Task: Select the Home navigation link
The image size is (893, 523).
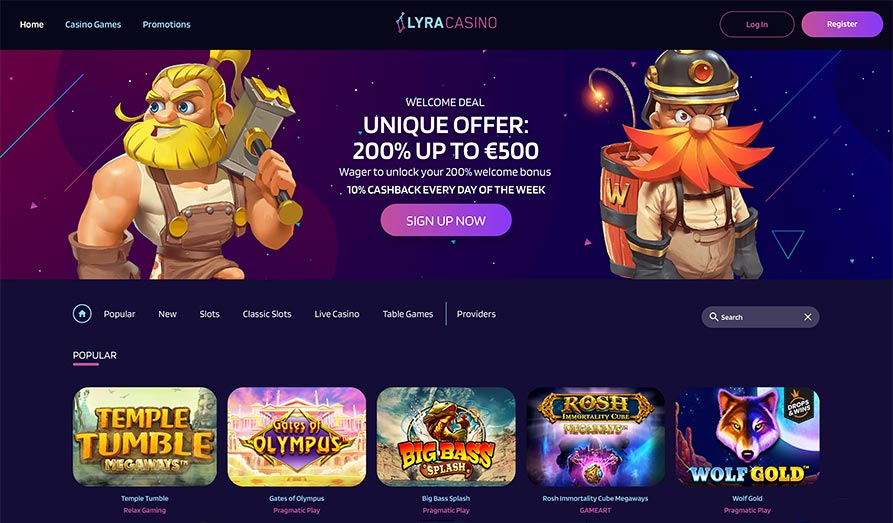Action: (32, 24)
